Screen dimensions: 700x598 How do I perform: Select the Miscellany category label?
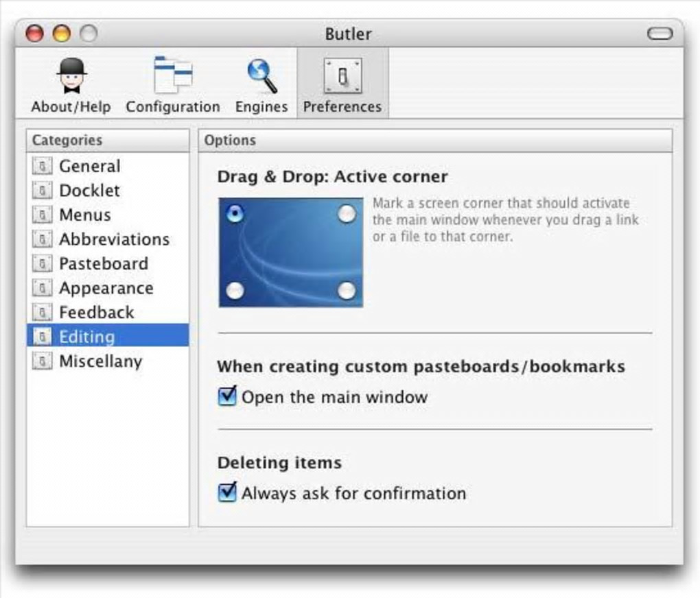point(101,361)
